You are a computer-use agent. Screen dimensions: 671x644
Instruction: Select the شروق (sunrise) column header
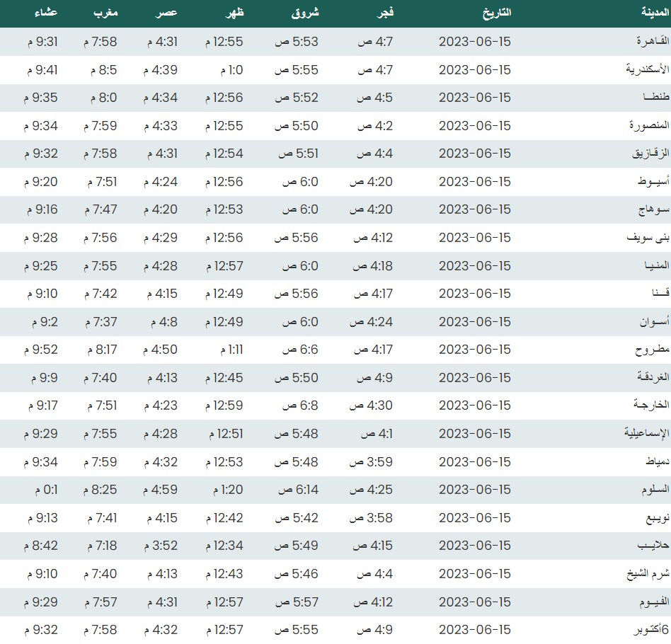coord(305,13)
